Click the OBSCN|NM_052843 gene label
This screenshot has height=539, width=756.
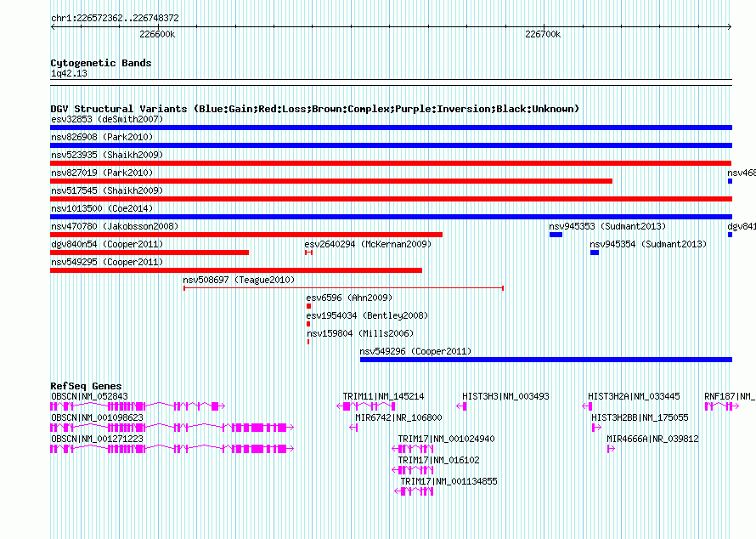[x=90, y=396]
